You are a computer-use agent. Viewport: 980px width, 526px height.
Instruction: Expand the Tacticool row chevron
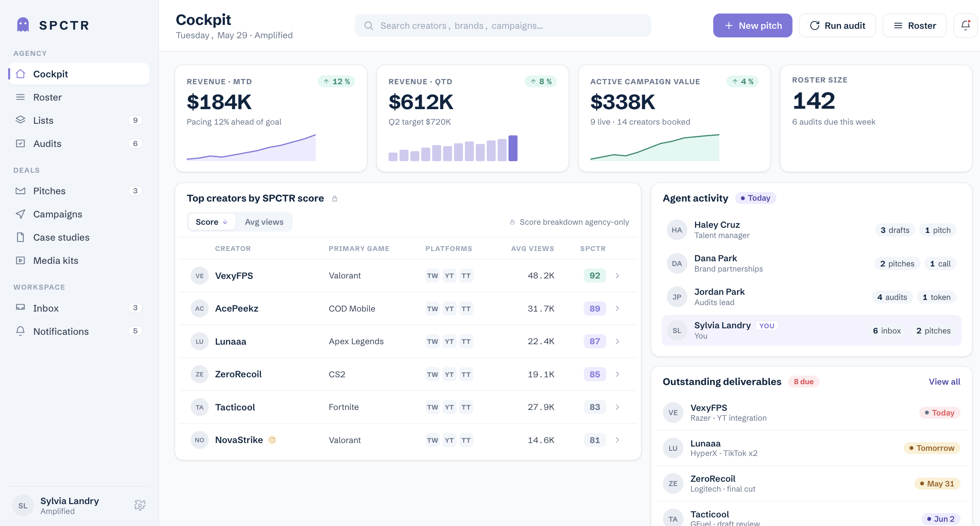pyautogui.click(x=617, y=407)
